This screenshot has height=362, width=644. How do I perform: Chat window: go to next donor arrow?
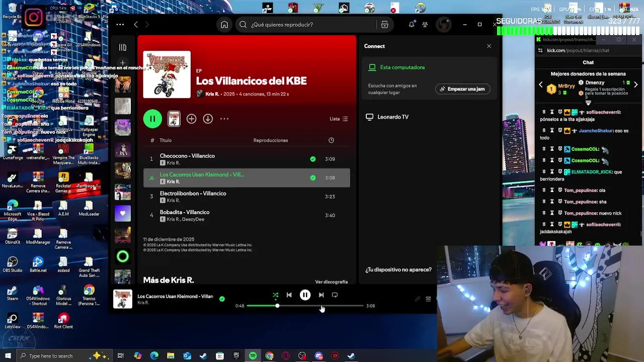tap(635, 85)
